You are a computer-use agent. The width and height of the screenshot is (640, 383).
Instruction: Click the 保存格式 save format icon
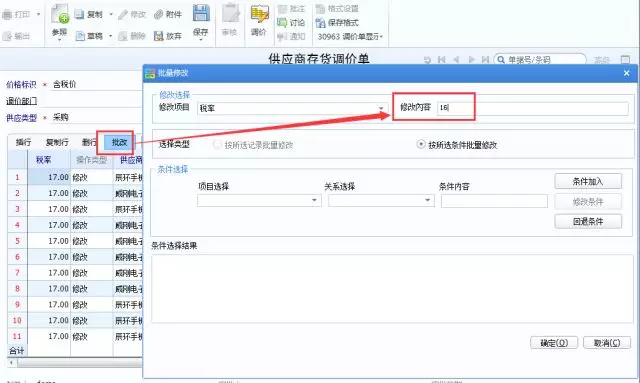tap(320, 23)
